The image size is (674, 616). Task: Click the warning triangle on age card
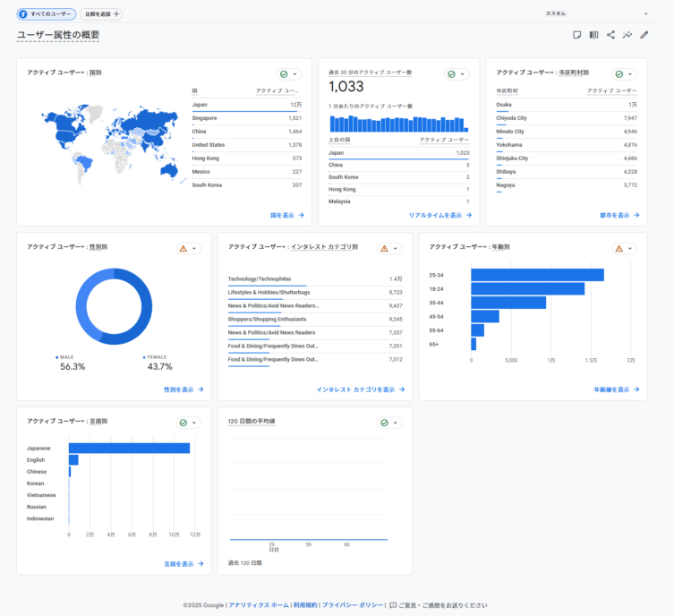click(619, 248)
